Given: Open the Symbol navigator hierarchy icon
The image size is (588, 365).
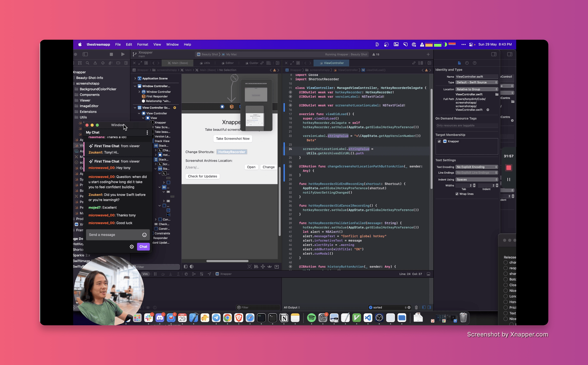Looking at the screenshot, I should pos(80,63).
